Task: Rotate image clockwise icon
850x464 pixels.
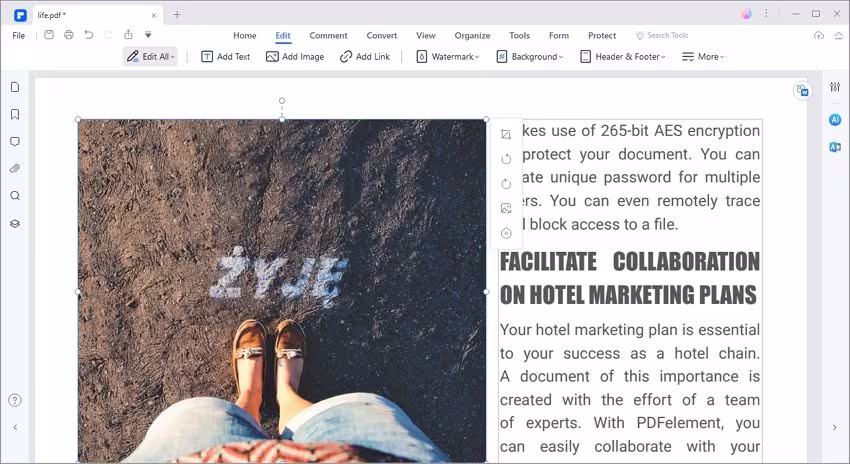Action: click(506, 184)
